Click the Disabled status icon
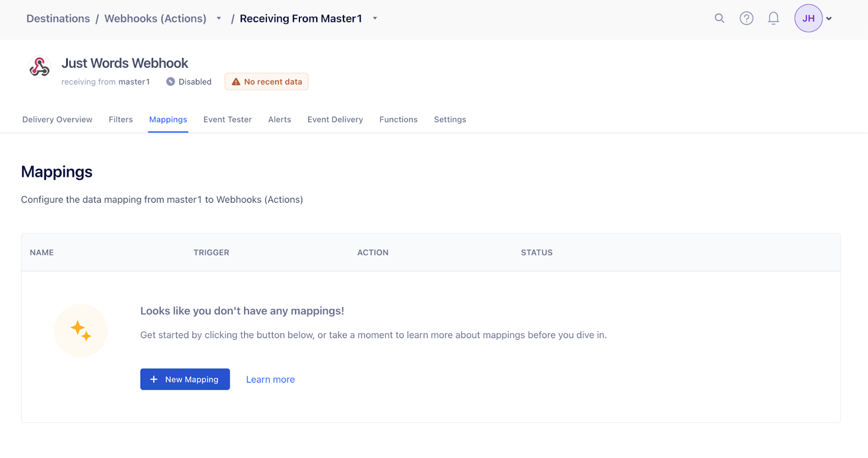Image resolution: width=868 pixels, height=458 pixels. click(170, 82)
